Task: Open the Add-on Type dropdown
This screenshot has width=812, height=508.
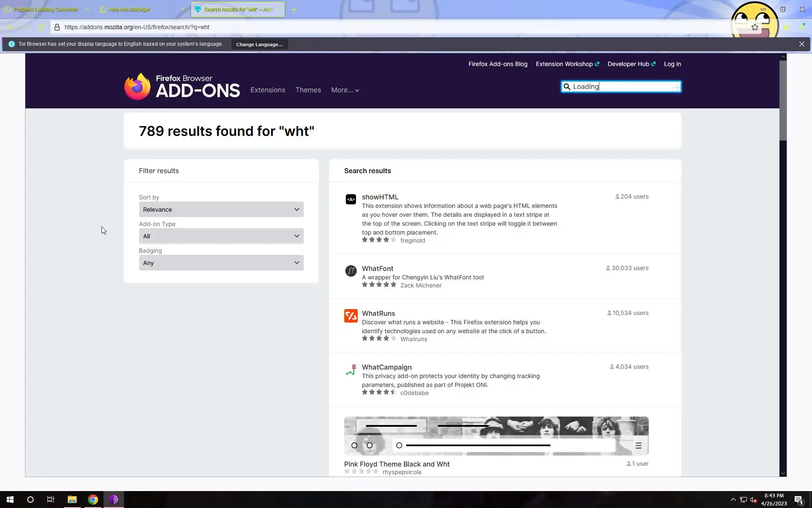Action: [221, 236]
